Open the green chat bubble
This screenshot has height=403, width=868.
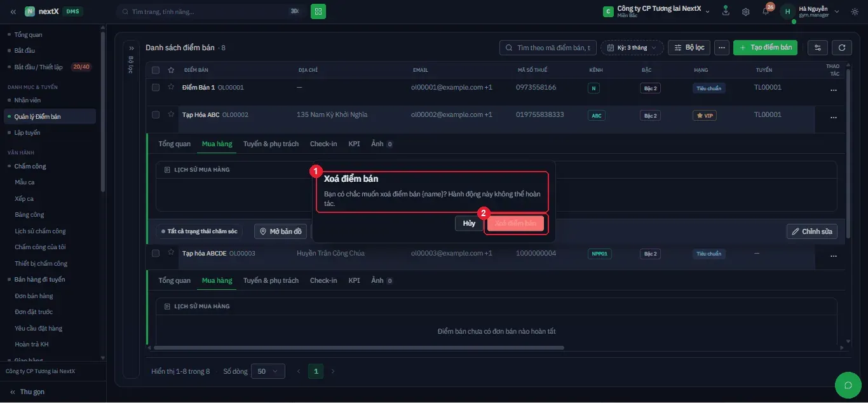point(848,385)
